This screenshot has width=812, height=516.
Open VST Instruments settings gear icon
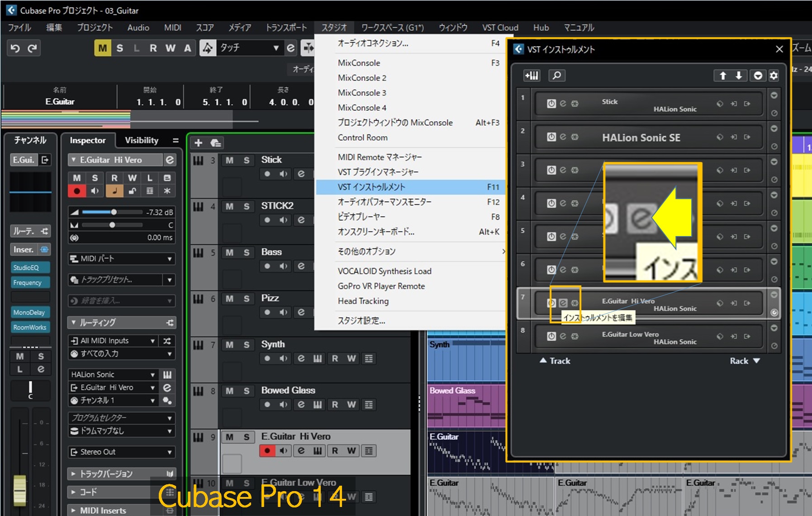(x=774, y=76)
